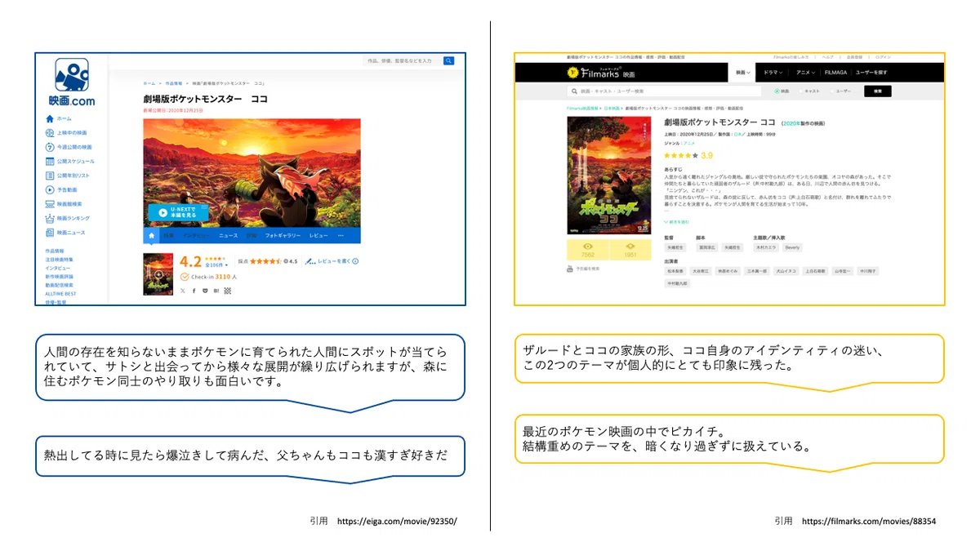This screenshot has width=980, height=551.
Task: Share the movie on Facebook
Action: pos(194,291)
